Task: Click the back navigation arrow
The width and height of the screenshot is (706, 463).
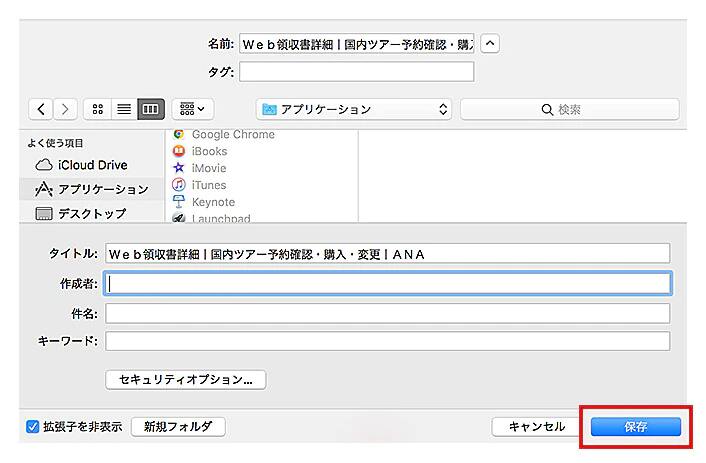Action: [x=41, y=109]
